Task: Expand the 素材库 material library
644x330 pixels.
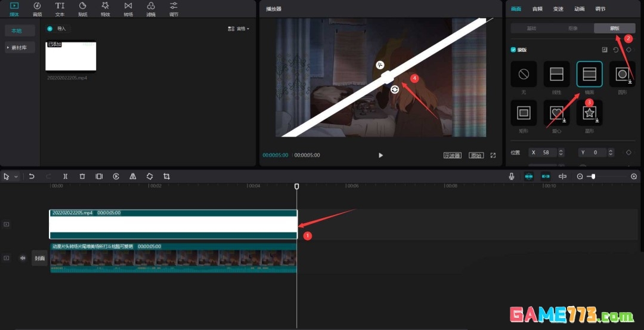Action: (x=20, y=48)
